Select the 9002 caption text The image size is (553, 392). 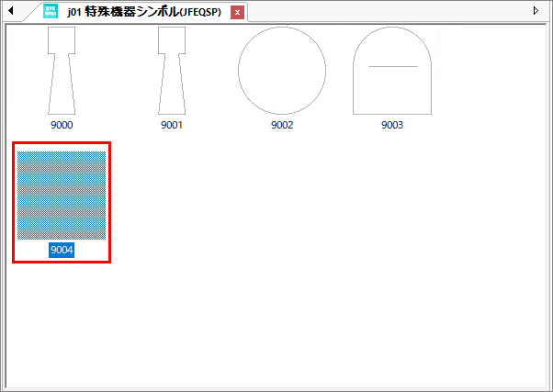coord(282,126)
